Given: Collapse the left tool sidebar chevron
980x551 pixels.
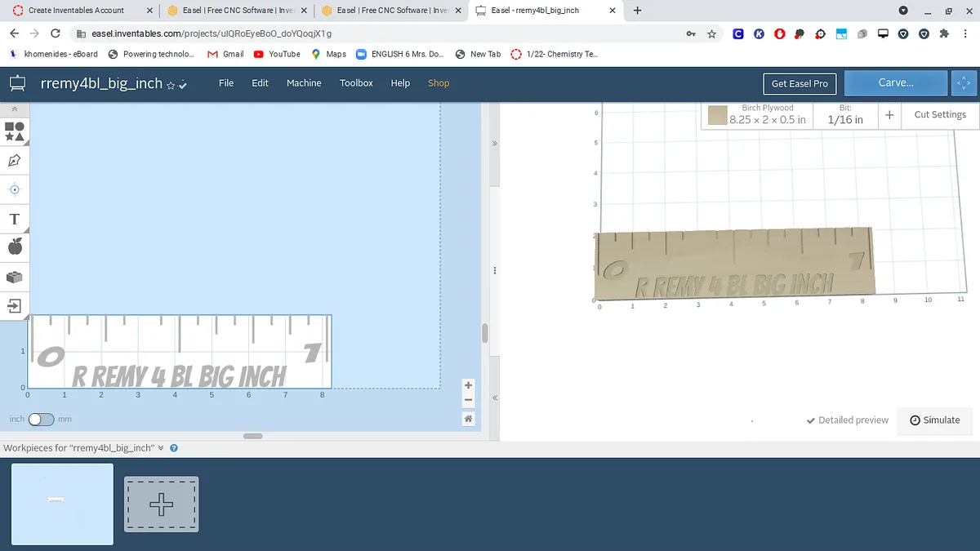Looking at the screenshot, I should pos(14,109).
